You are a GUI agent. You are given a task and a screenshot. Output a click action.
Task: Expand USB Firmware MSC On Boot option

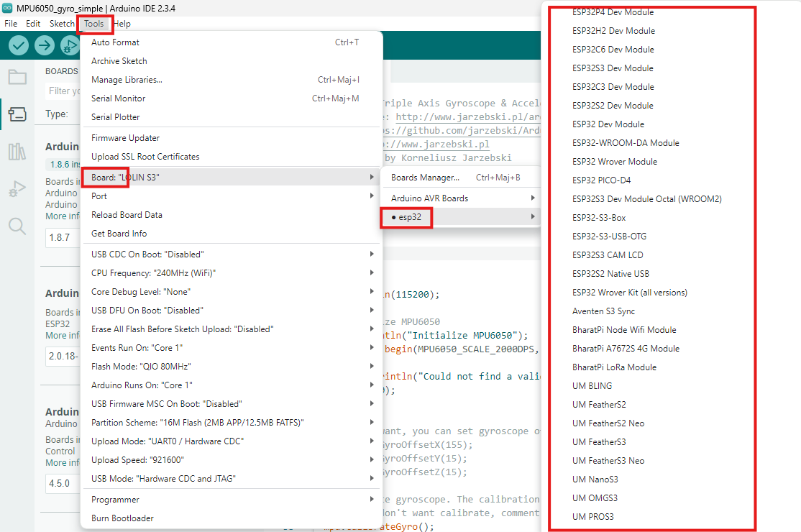[232, 404]
